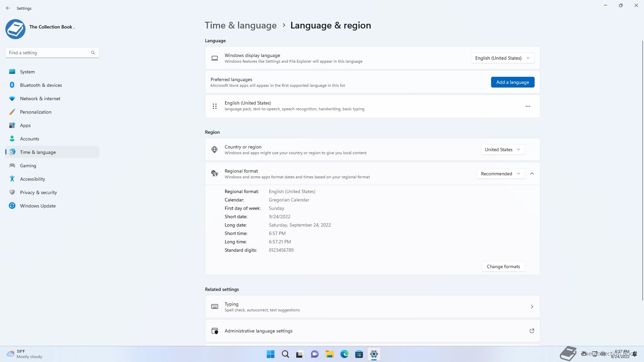Click the Change formats button
This screenshot has height=362, width=644.
pyautogui.click(x=503, y=266)
